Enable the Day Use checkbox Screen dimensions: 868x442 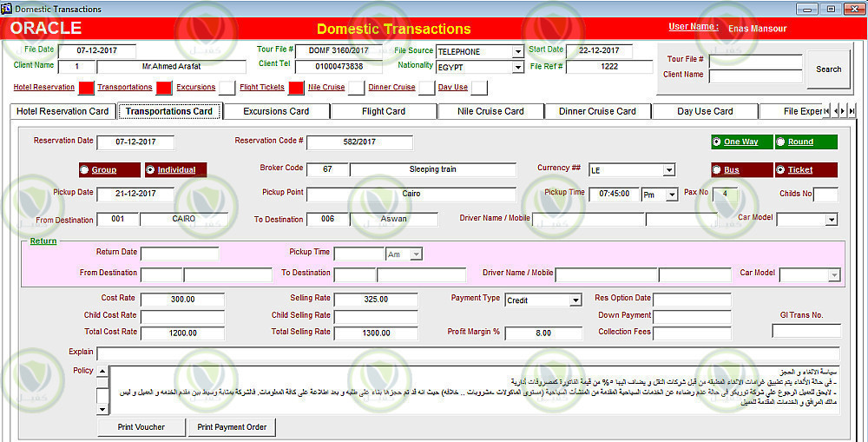pyautogui.click(x=479, y=88)
